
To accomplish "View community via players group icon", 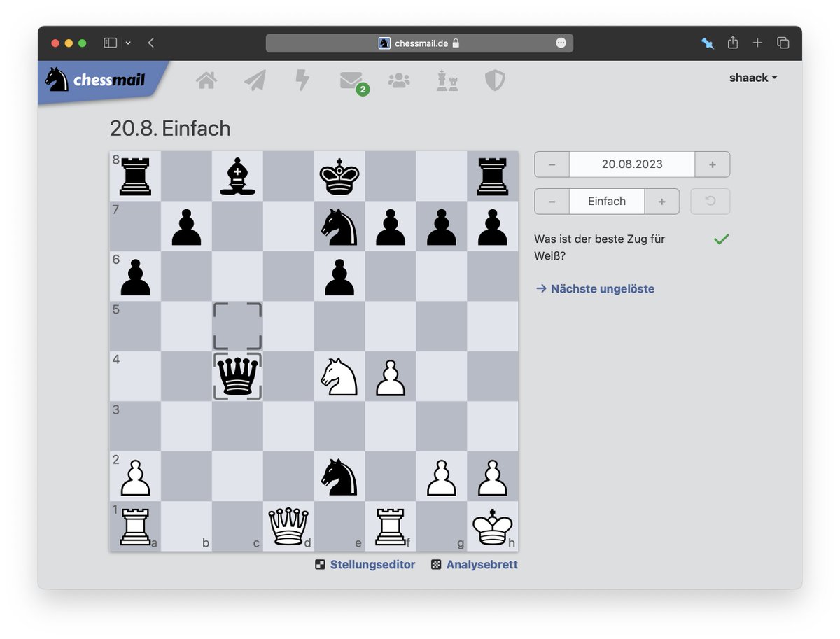I will (x=399, y=80).
